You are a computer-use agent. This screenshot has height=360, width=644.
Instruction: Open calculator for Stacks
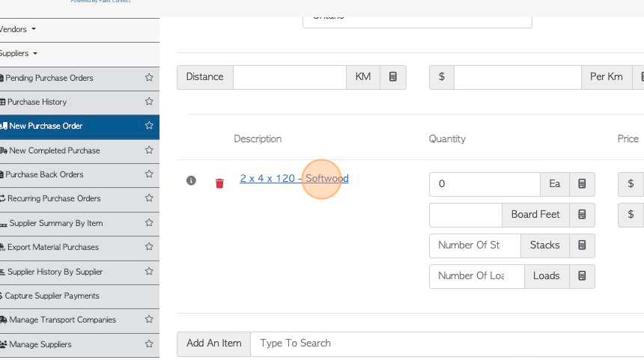point(582,245)
